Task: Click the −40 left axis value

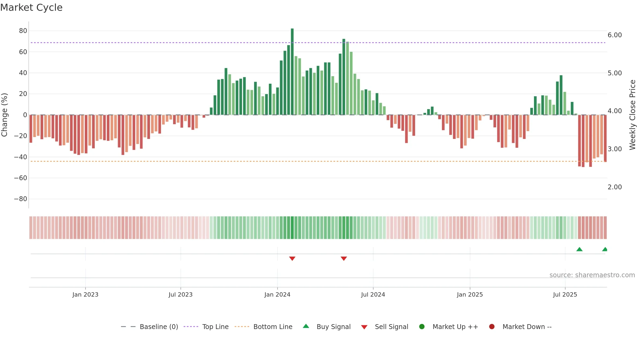Action: coord(21,157)
